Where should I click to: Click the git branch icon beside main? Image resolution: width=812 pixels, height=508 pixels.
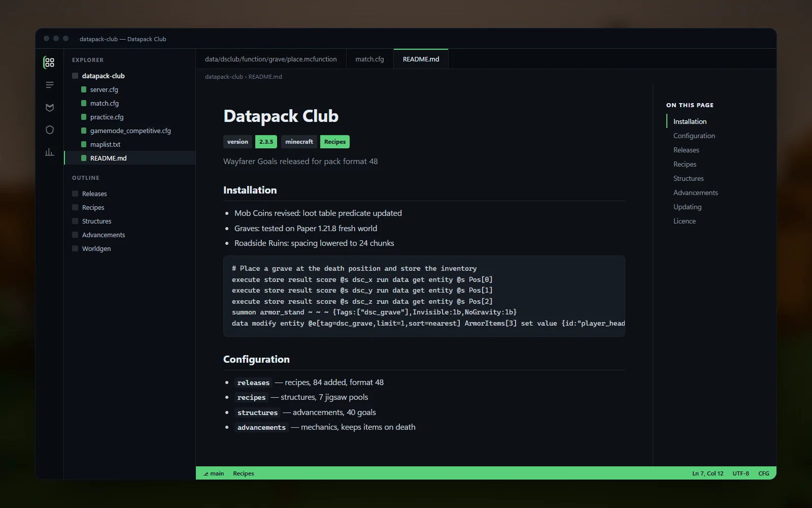(x=206, y=473)
